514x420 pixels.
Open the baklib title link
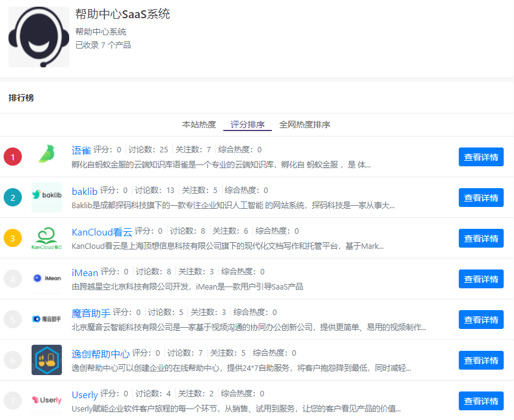84,191
